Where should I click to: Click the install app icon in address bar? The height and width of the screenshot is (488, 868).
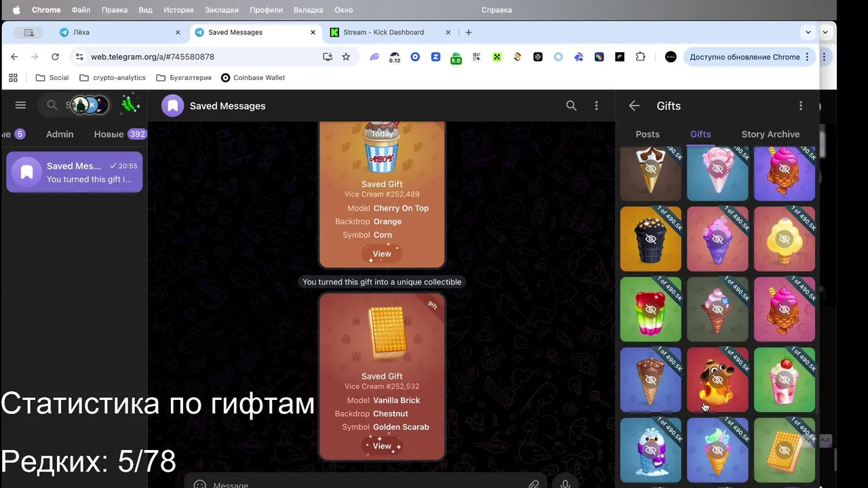click(x=328, y=57)
